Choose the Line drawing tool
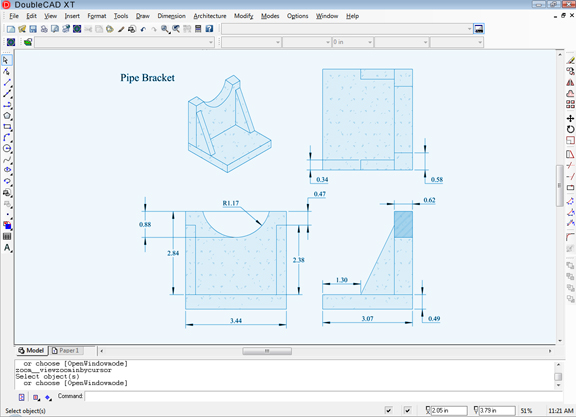Image resolution: width=576 pixels, height=417 pixels. (7, 82)
